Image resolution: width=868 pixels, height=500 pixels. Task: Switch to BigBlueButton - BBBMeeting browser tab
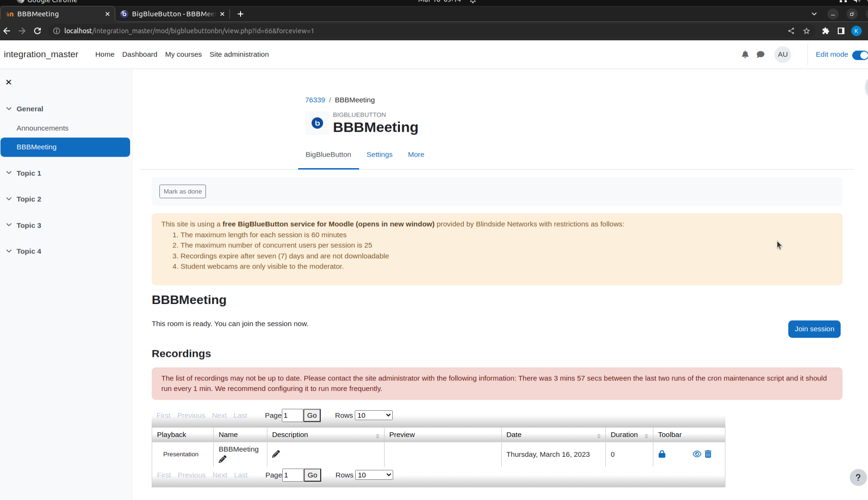point(172,14)
